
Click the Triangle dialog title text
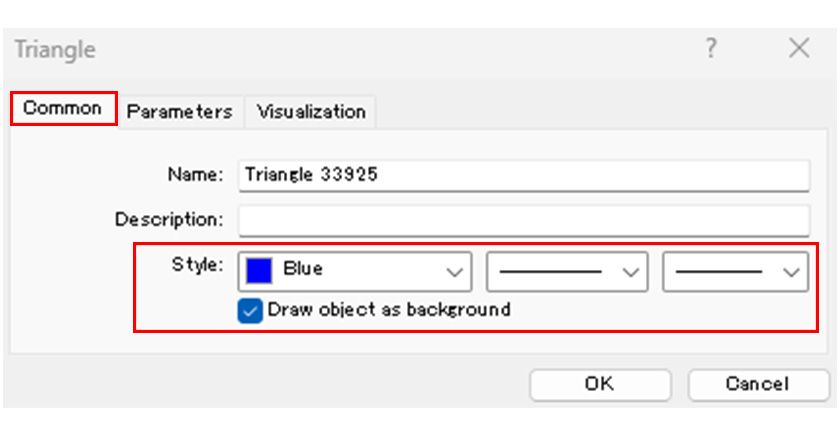(x=55, y=49)
